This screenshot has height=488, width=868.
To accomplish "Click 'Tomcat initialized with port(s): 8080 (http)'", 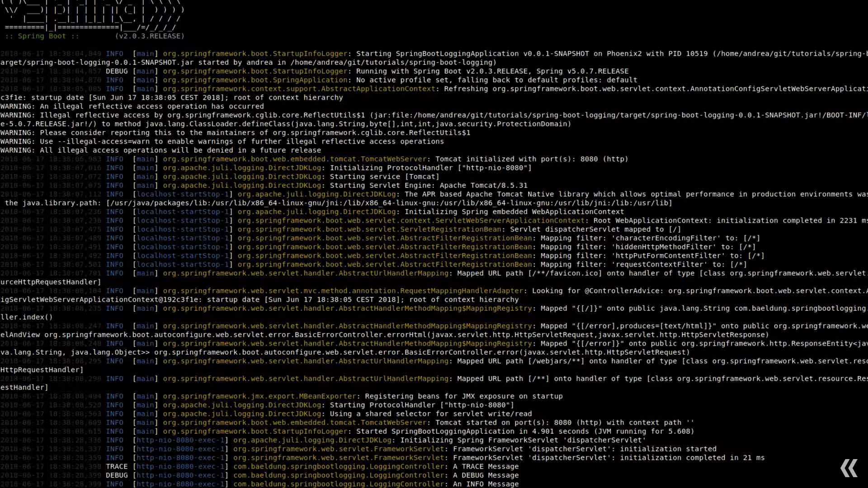I will pos(532,159).
